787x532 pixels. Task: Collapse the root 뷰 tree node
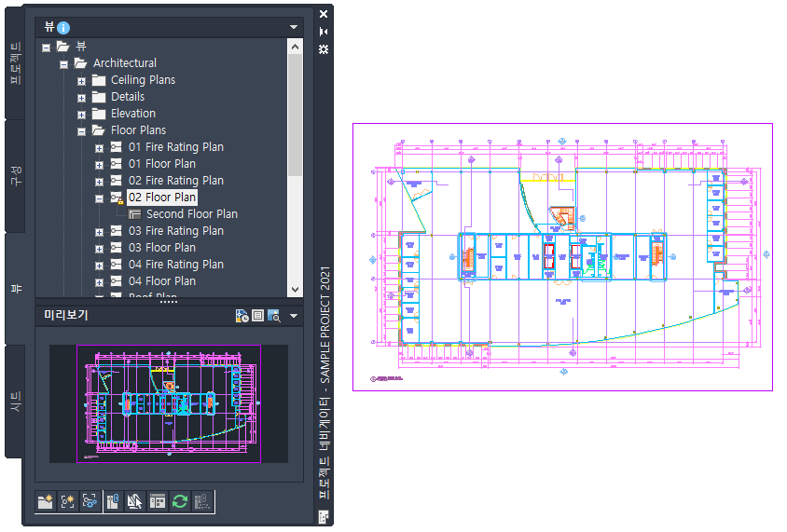[47, 48]
